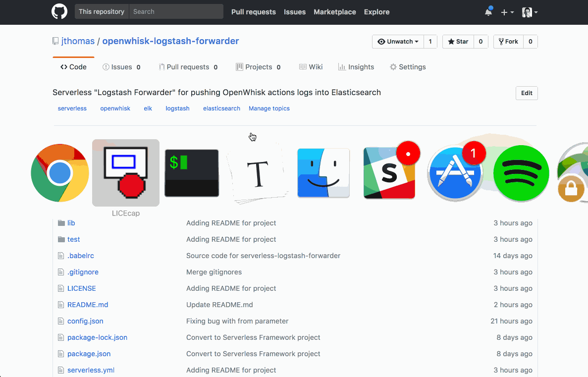Select LICEcap in app switcher
Viewport: 588px width, 377px height.
[126, 173]
